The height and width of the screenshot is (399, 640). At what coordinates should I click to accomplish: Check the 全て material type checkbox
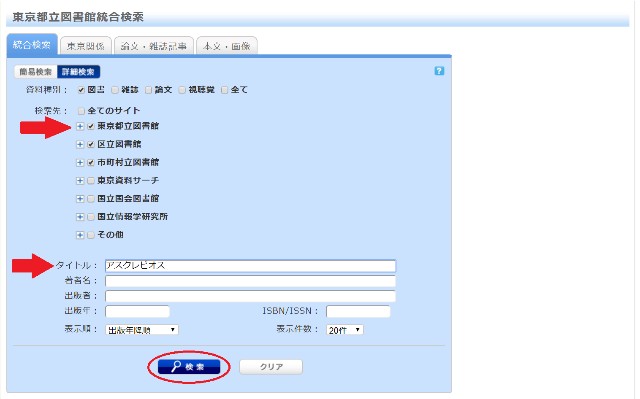pyautogui.click(x=224, y=90)
